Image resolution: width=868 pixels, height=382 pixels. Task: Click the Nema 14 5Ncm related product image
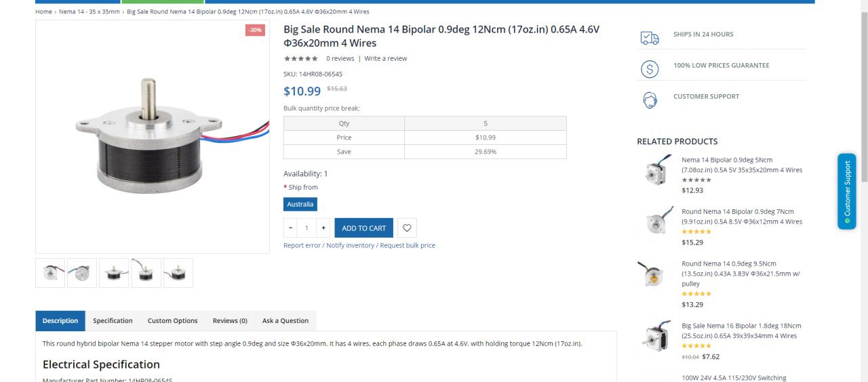pyautogui.click(x=656, y=170)
